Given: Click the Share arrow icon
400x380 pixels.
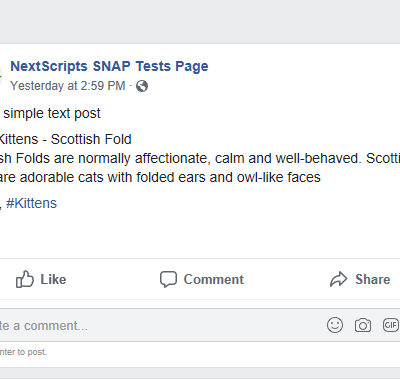Looking at the screenshot, I should pyautogui.click(x=339, y=279).
